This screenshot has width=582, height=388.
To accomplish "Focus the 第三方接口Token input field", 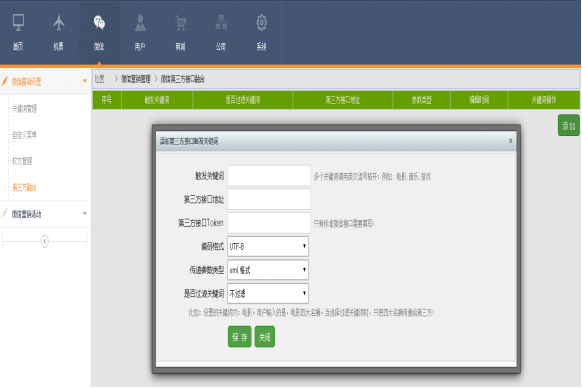I will [x=269, y=223].
